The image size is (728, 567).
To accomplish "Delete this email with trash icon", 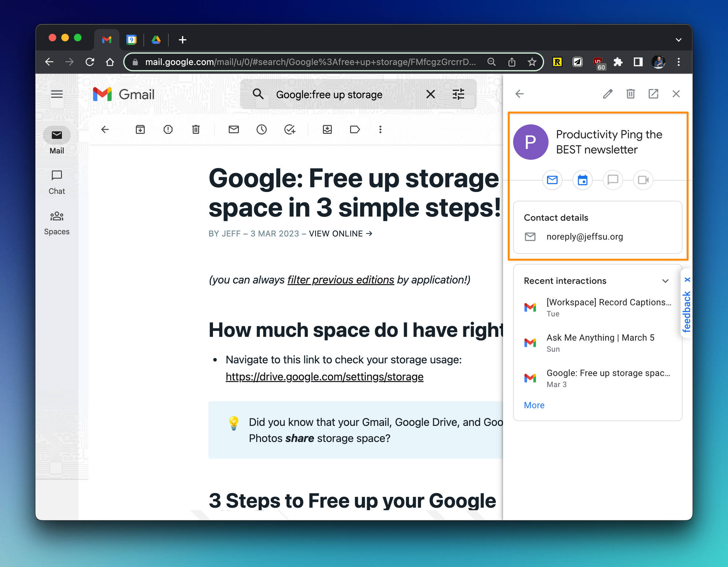I will [196, 129].
